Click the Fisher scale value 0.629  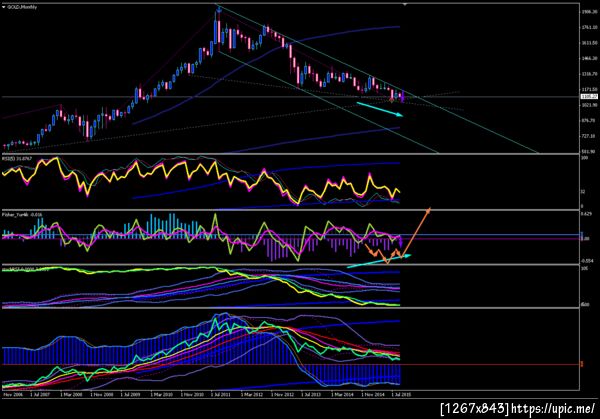tap(587, 214)
